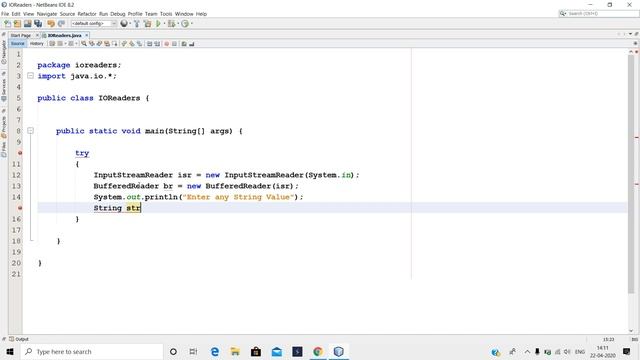Click the Find Previous Occurrence icon
640x360 pixels.
91,44
